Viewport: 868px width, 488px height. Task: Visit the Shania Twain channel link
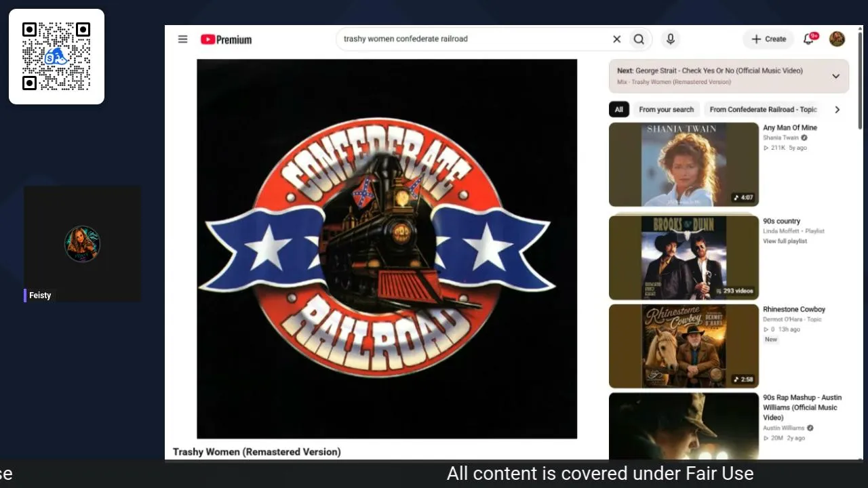(x=781, y=138)
